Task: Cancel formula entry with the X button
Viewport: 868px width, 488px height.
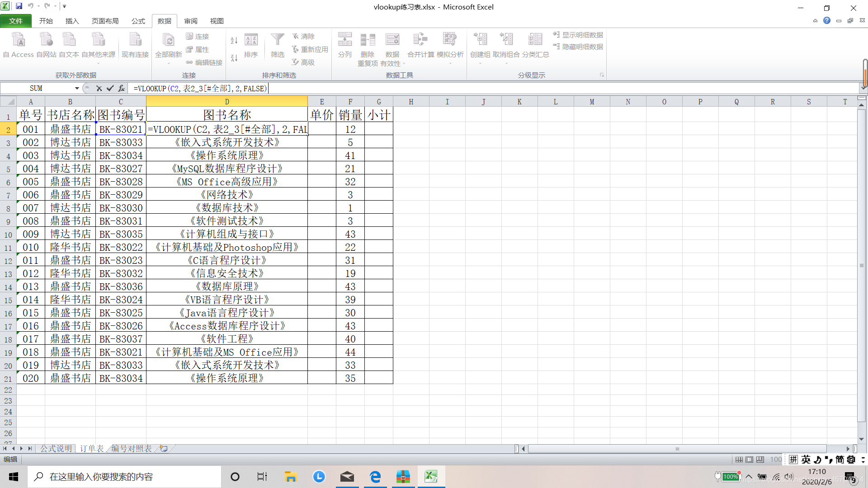Action: [x=99, y=89]
